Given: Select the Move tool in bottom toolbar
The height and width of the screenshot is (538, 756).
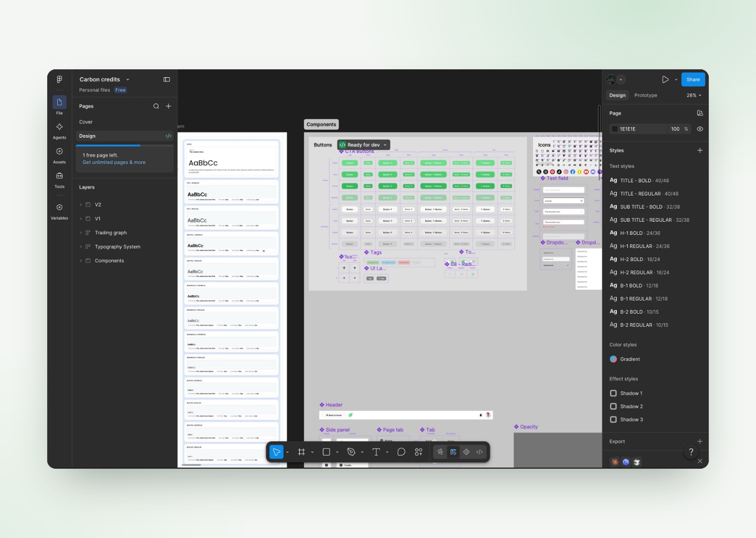Looking at the screenshot, I should click(x=276, y=452).
